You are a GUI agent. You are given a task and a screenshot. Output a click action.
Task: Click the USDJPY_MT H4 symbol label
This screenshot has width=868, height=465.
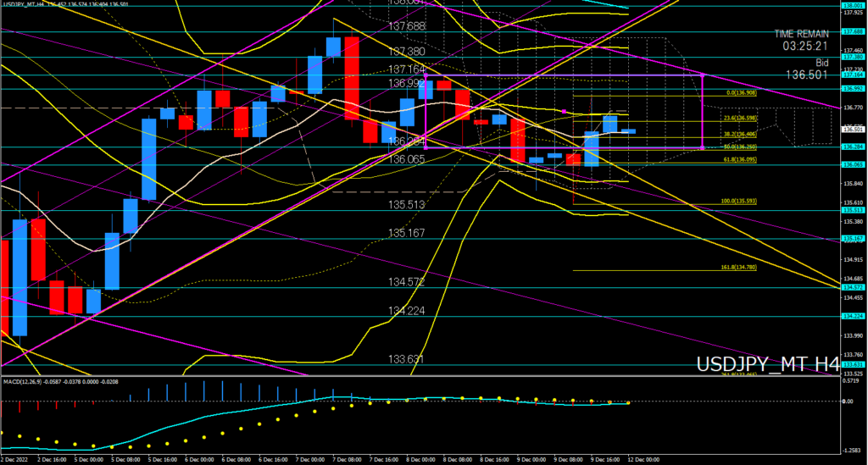coord(768,364)
